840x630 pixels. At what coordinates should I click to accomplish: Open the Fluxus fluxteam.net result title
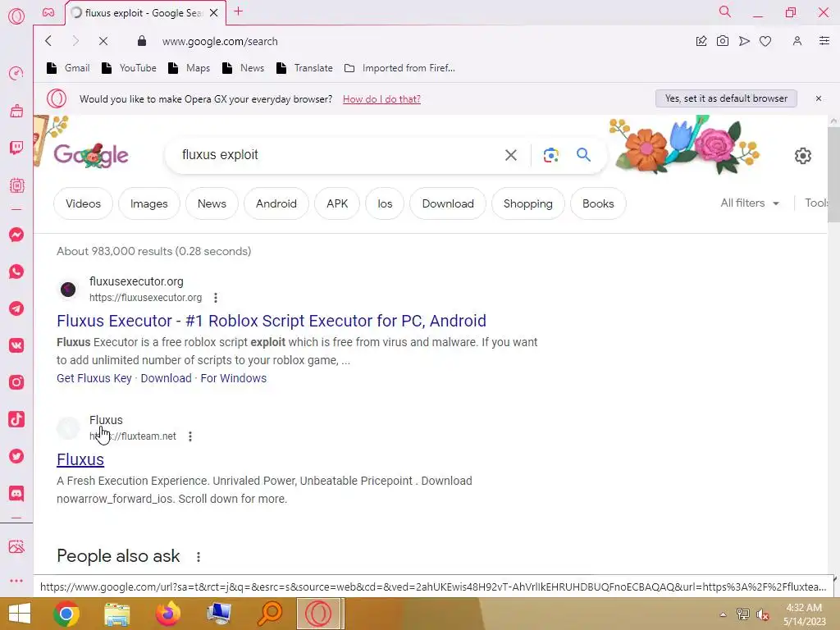80,459
